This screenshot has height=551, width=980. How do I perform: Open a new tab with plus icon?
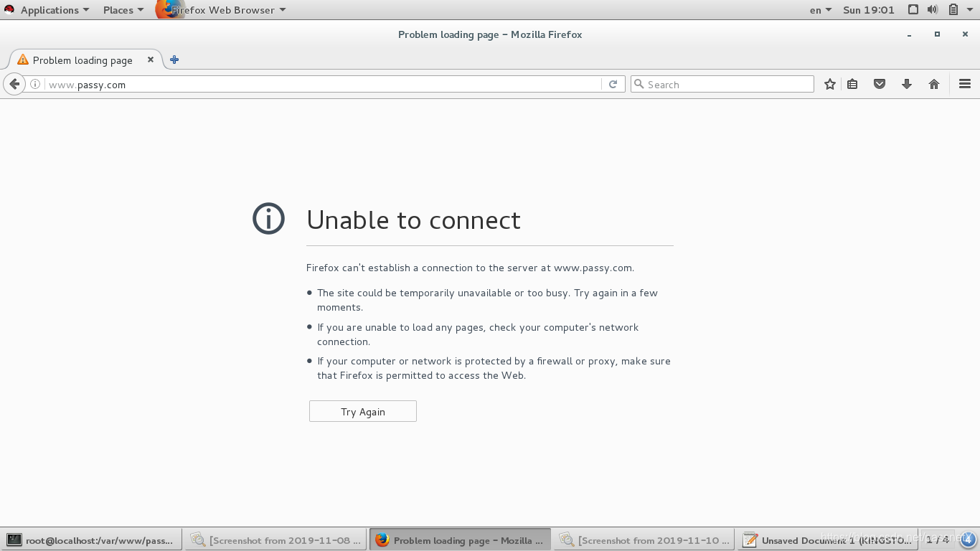pyautogui.click(x=174, y=60)
